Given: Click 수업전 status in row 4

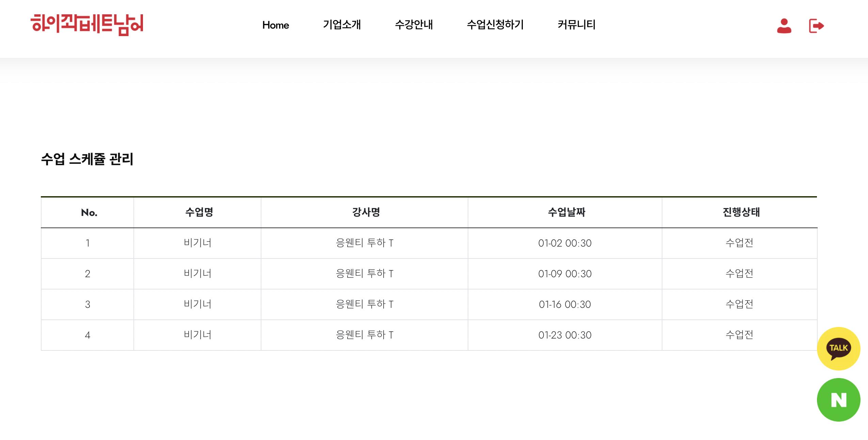Looking at the screenshot, I should click(x=739, y=335).
